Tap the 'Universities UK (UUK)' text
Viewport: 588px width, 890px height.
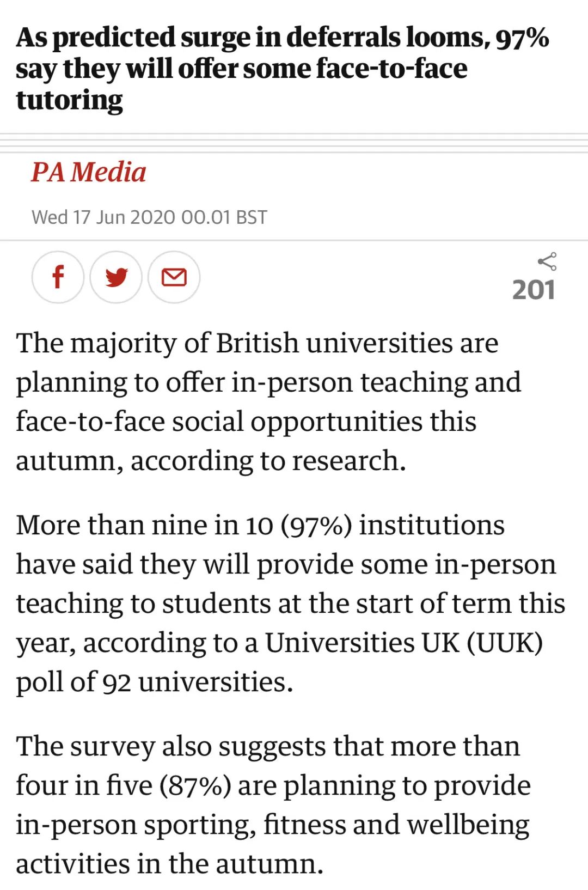(x=404, y=643)
